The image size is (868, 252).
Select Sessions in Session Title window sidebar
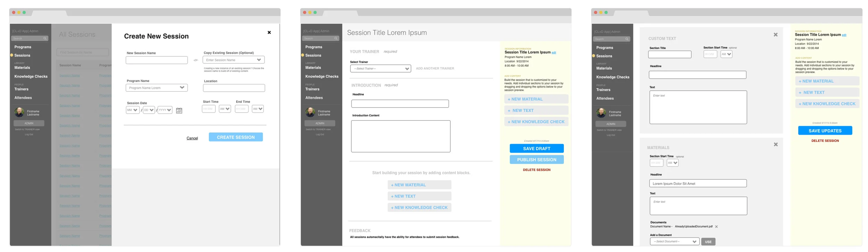point(313,55)
